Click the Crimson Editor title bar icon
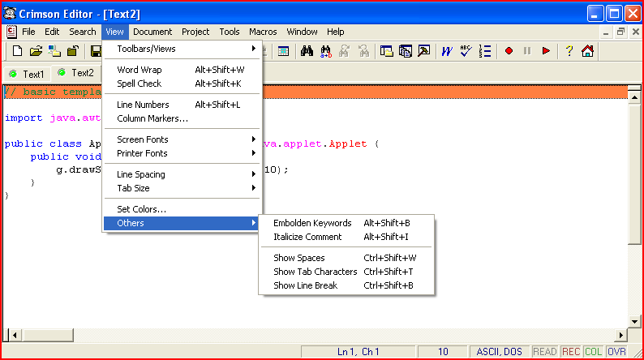The height and width of the screenshot is (360, 644). click(x=10, y=14)
